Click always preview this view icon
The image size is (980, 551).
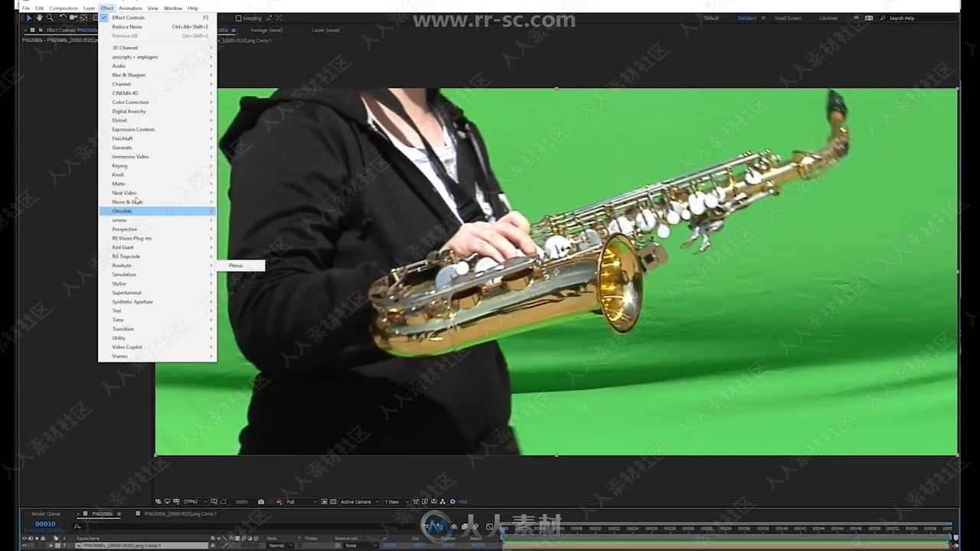pyautogui.click(x=158, y=502)
